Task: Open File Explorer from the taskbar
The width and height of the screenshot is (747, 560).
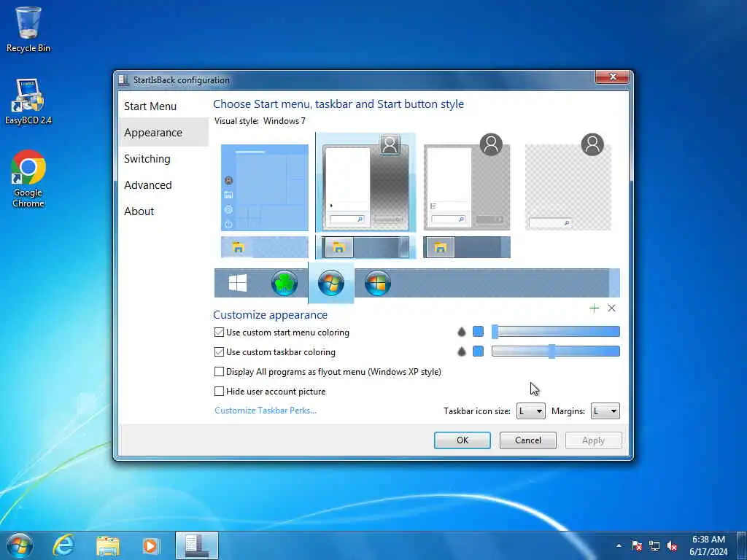Action: pos(108,546)
